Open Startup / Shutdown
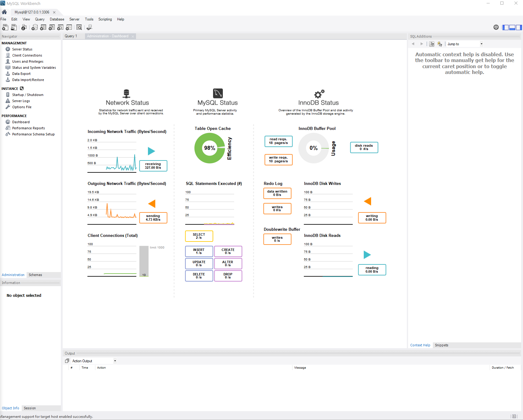The image size is (523, 420). click(28, 95)
